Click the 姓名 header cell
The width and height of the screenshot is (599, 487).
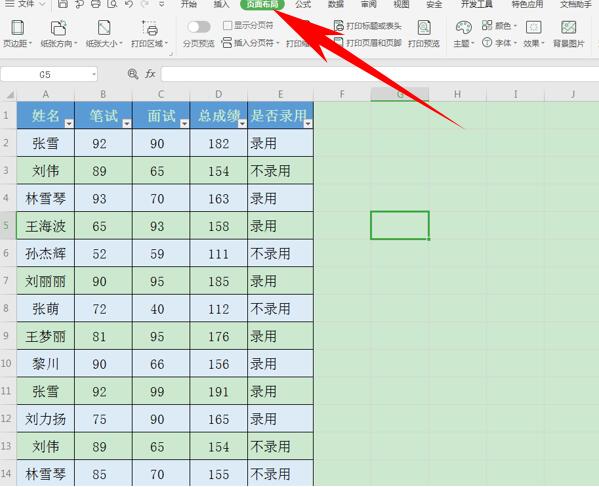point(45,115)
